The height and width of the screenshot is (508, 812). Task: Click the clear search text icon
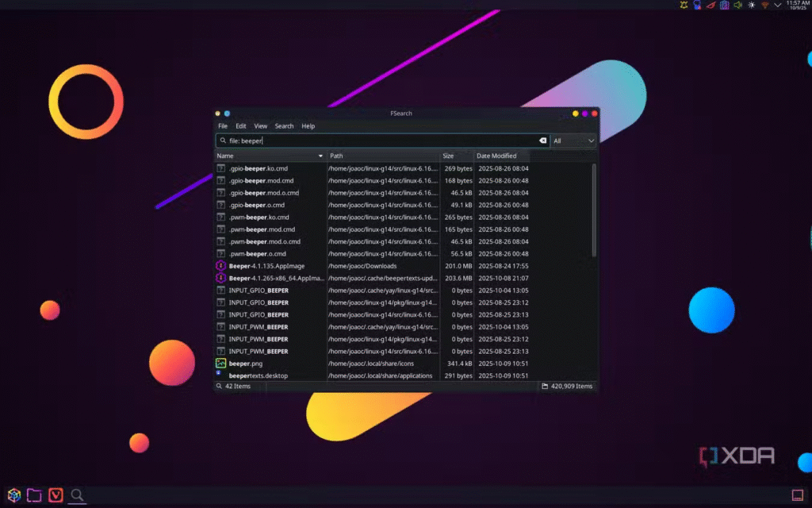click(543, 140)
